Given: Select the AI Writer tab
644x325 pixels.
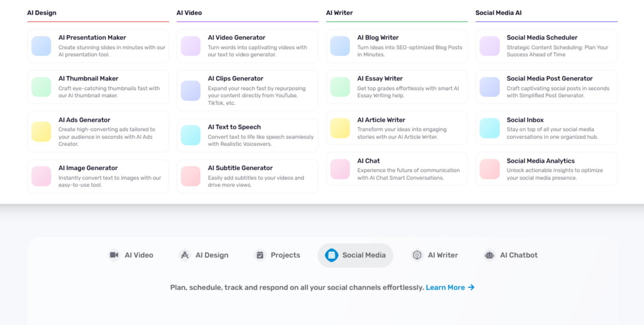Looking at the screenshot, I should [x=435, y=255].
